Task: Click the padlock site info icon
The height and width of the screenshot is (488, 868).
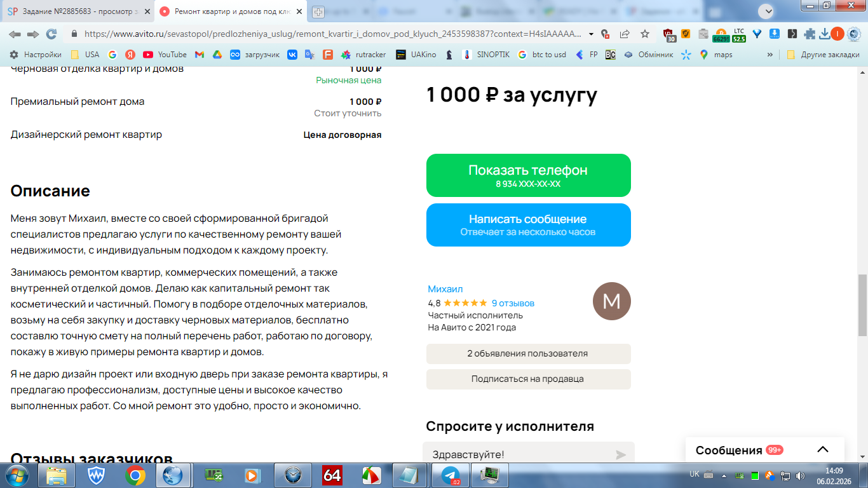Action: [x=74, y=34]
